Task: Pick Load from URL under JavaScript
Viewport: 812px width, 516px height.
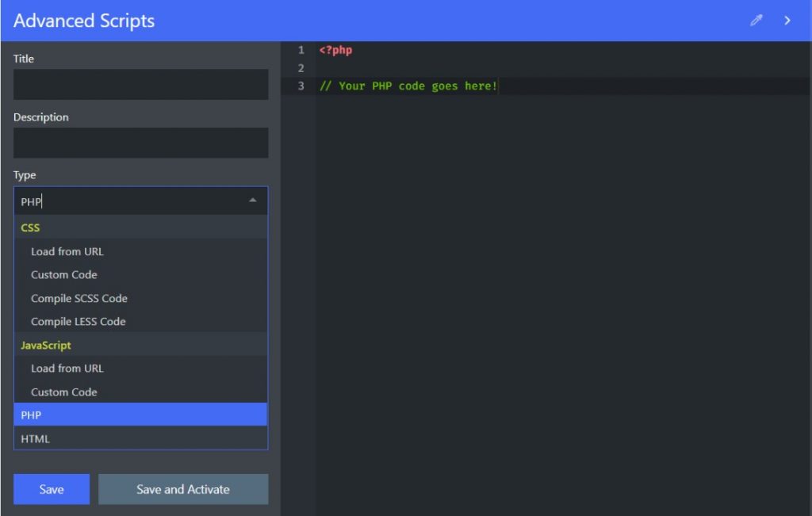Action: click(x=67, y=368)
